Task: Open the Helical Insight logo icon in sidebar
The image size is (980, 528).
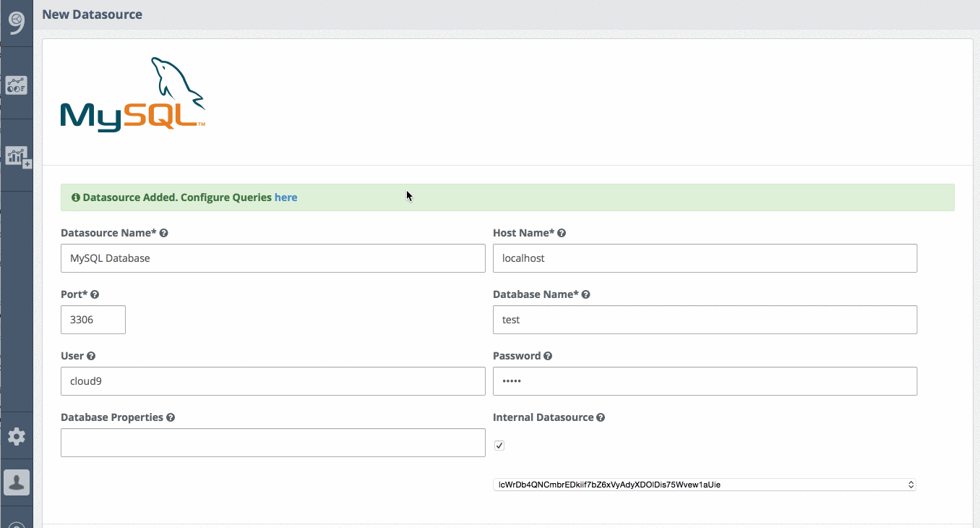Action: [x=16, y=22]
